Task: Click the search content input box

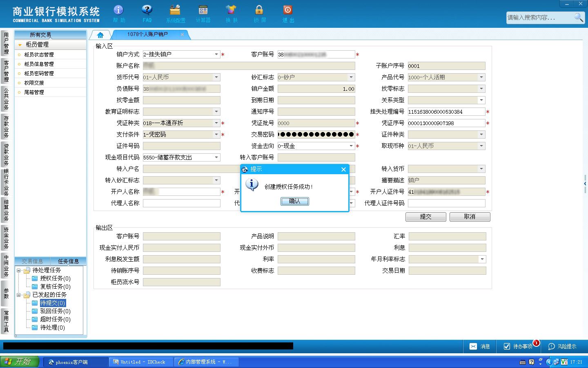Action: pos(539,18)
